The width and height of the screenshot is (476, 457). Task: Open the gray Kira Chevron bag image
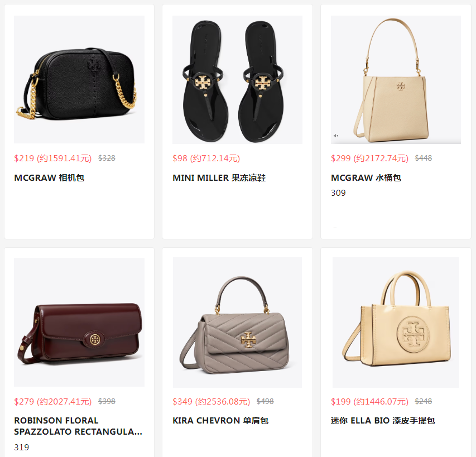click(x=237, y=323)
